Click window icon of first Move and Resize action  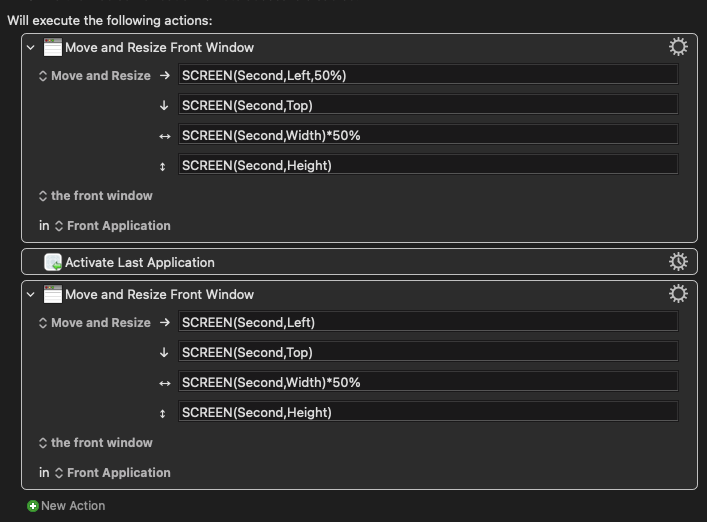(53, 47)
